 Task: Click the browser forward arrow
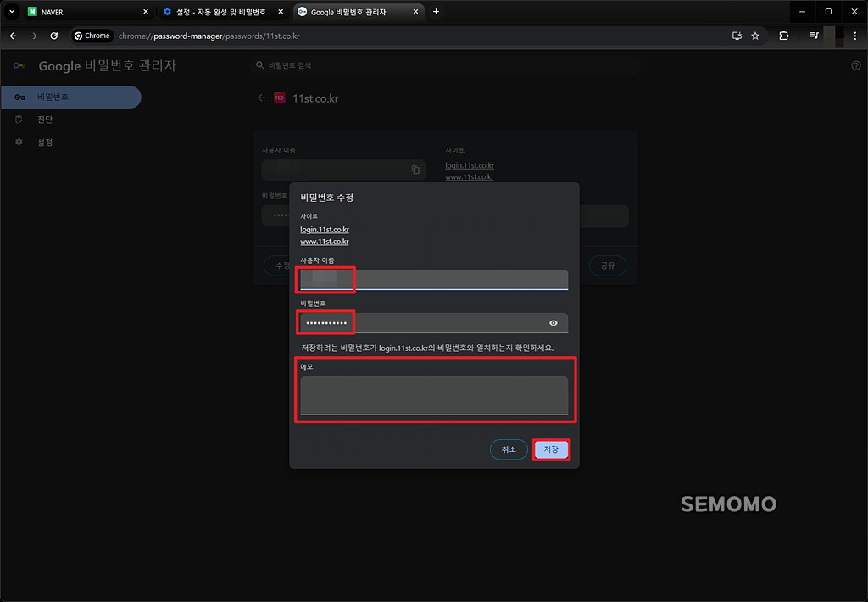coord(33,36)
